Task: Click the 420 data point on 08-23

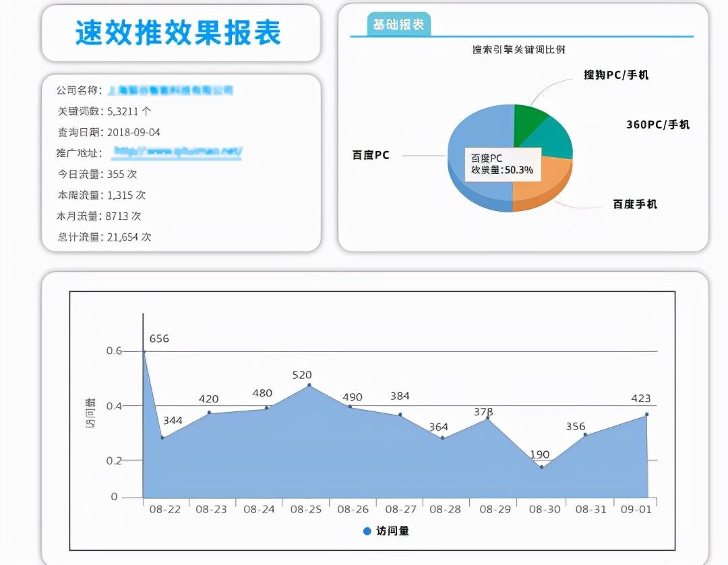Action: click(x=210, y=412)
